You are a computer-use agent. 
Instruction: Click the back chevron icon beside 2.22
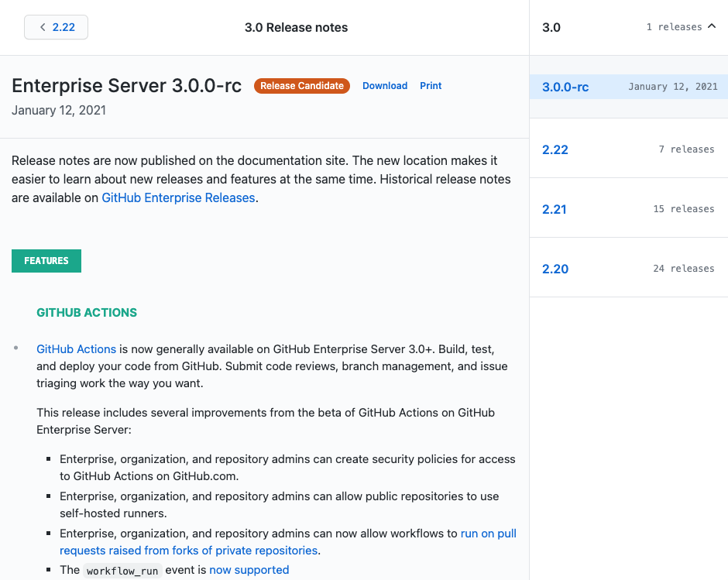(x=43, y=27)
